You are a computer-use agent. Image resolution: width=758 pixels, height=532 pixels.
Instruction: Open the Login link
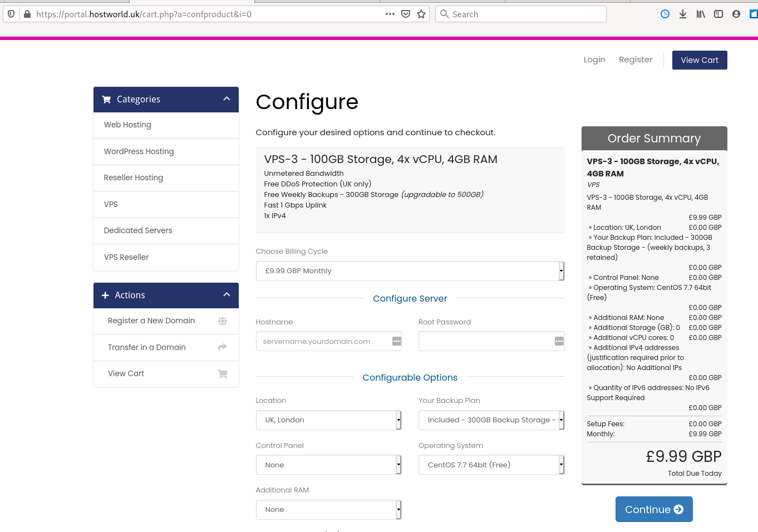click(x=594, y=60)
